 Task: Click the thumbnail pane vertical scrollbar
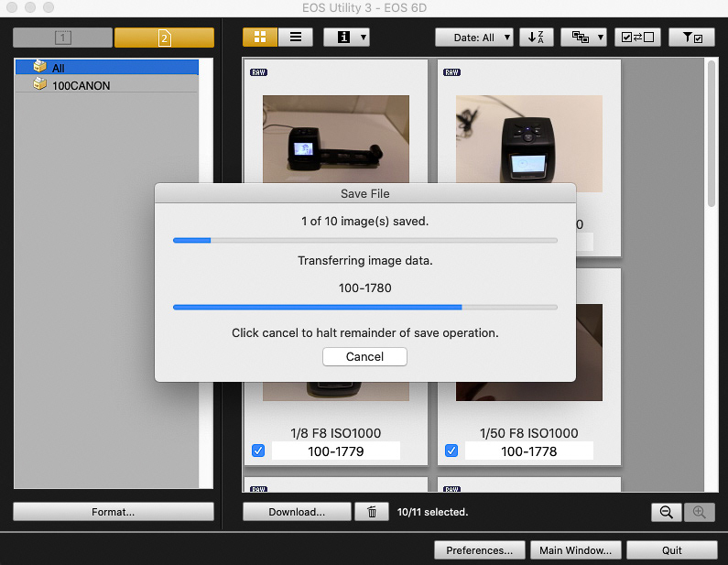(712, 134)
